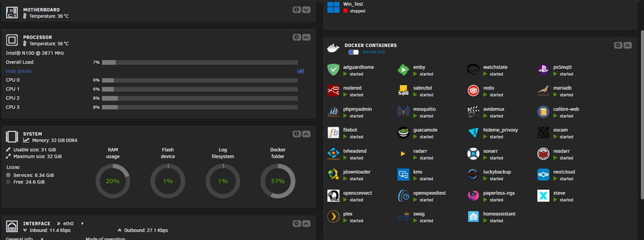Click the homeassistant container name
This screenshot has width=644, height=240.
500,214
